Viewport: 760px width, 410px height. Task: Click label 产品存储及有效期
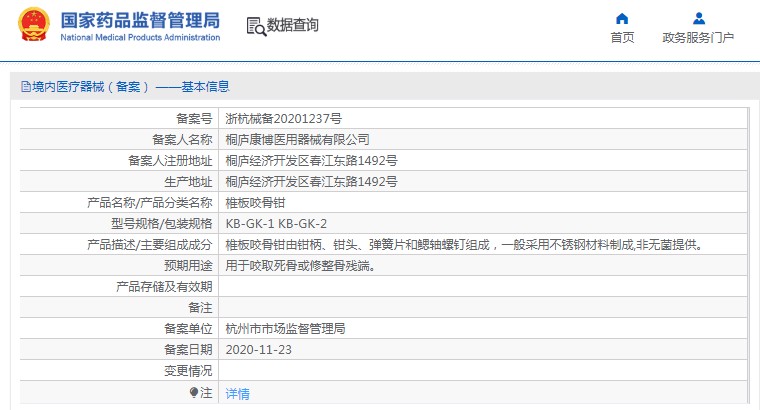tap(164, 287)
